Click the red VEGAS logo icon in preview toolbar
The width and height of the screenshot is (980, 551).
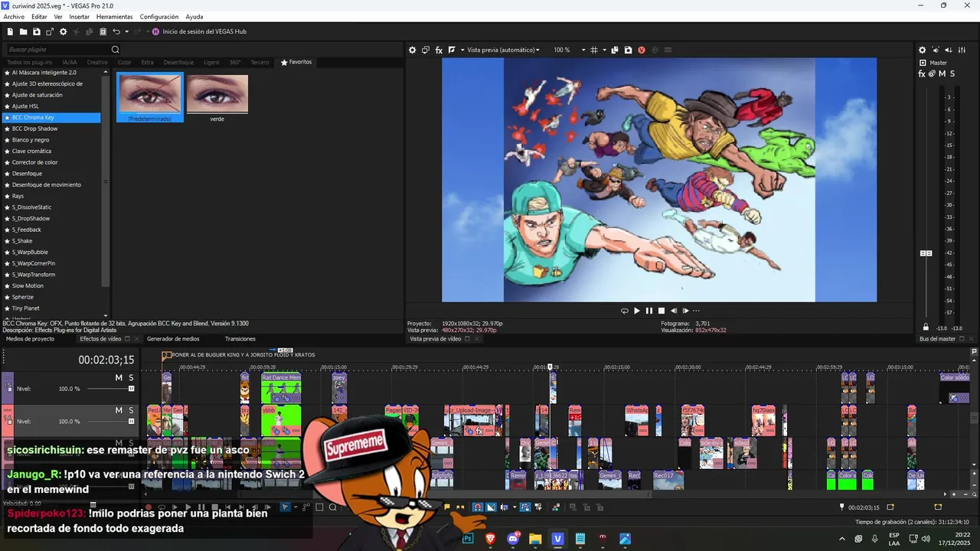coord(642,50)
